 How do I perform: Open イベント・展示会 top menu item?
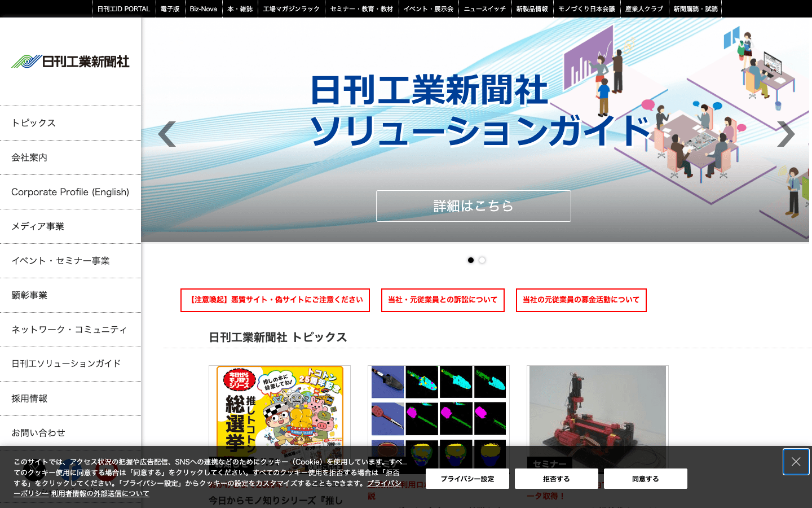click(429, 9)
